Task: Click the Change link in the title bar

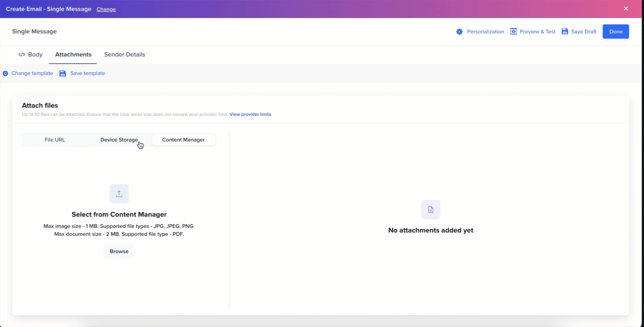Action: pyautogui.click(x=106, y=9)
